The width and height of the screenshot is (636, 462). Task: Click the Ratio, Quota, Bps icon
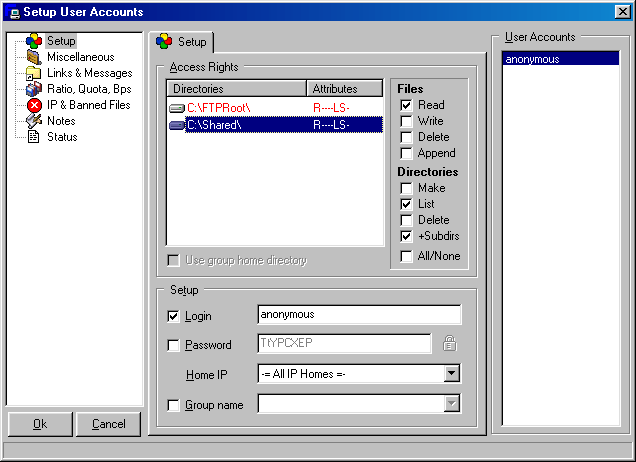tap(34, 89)
